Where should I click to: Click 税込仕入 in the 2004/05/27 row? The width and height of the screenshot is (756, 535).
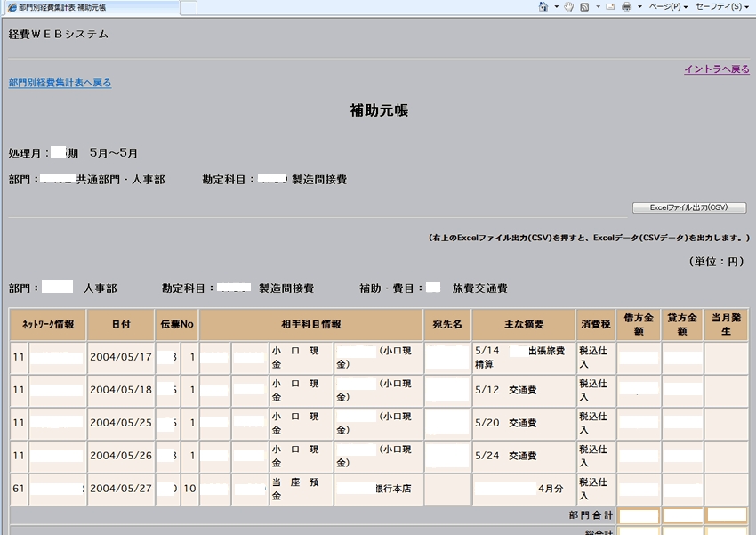point(595,489)
